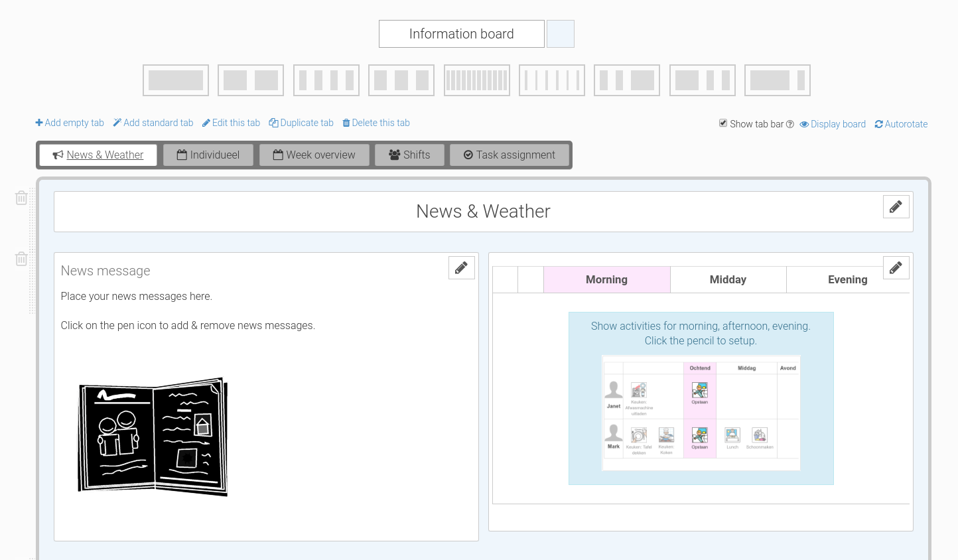
Task: Choose the six thin-line columns layout
Action: coord(552,80)
